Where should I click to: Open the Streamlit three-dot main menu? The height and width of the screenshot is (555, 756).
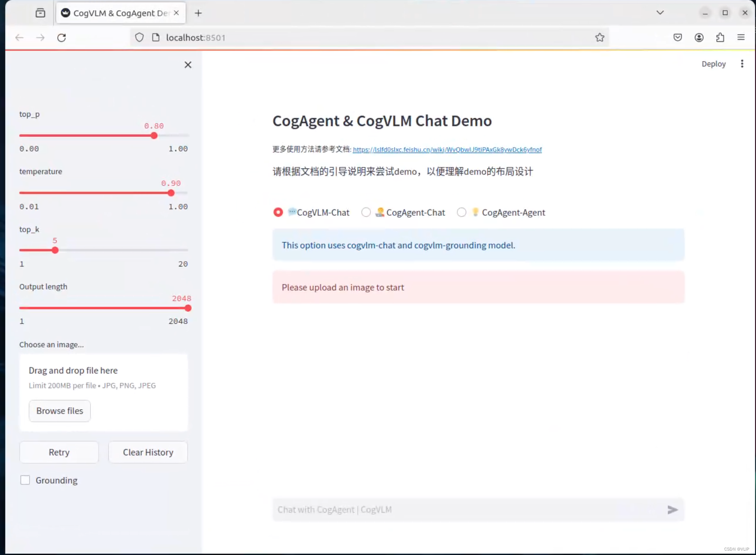click(x=742, y=64)
